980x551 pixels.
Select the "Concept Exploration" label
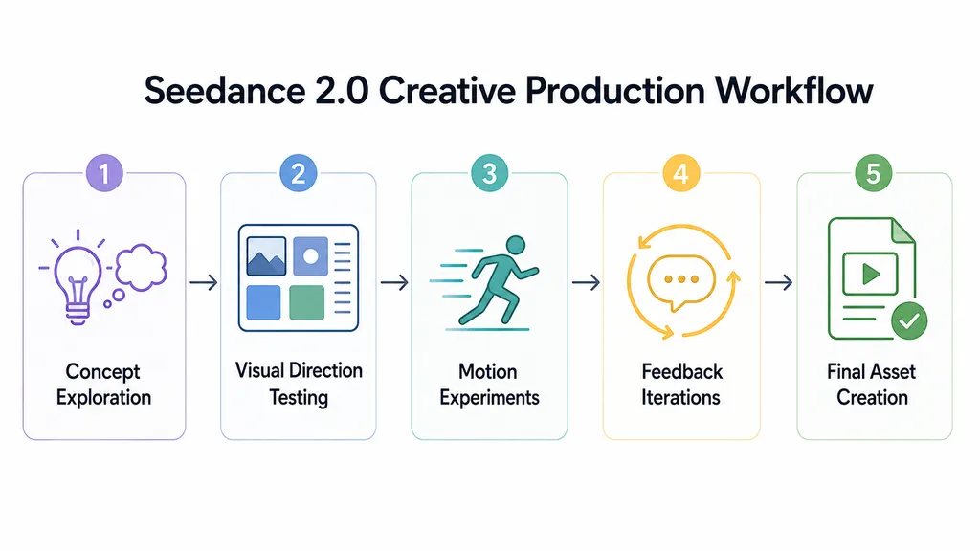pos(103,385)
